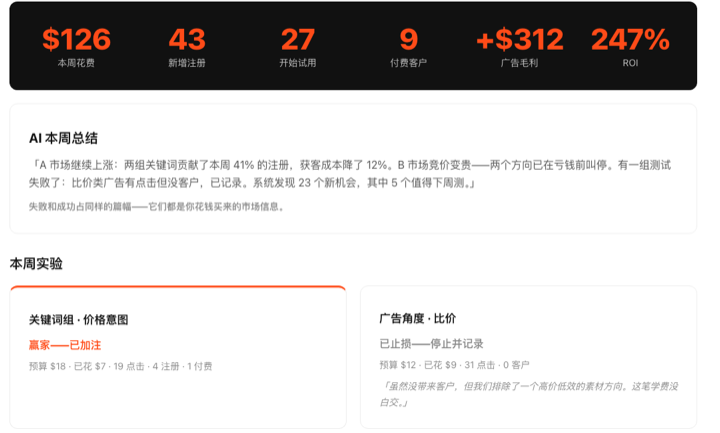Click the note 失败和成功占同样的篇幅

tap(157, 207)
